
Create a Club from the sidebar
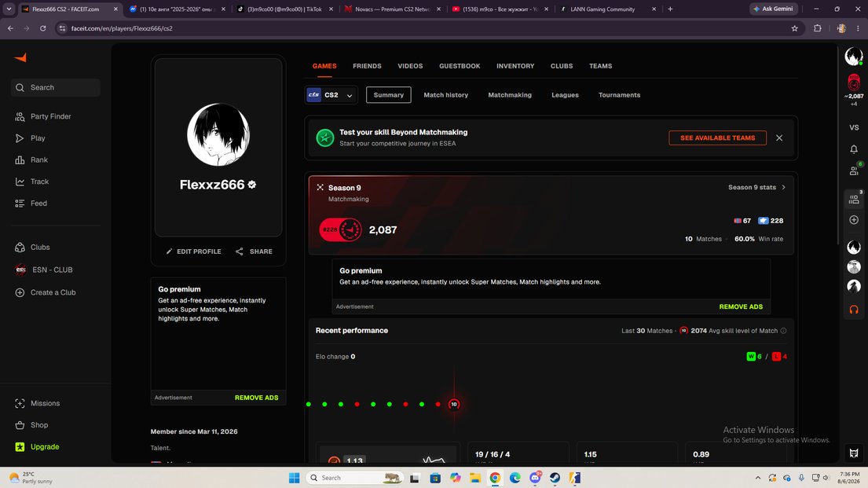pos(46,292)
